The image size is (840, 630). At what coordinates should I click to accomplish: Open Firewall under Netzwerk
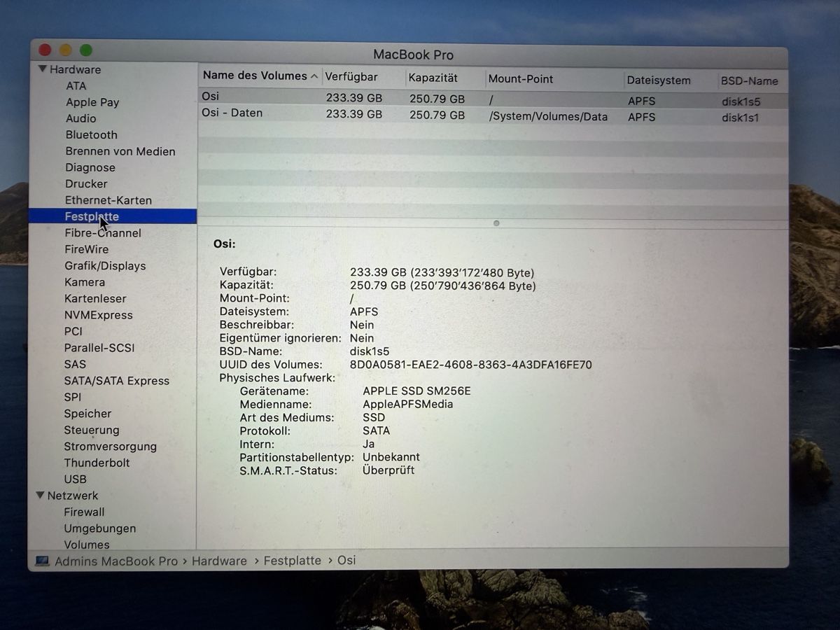pyautogui.click(x=84, y=512)
